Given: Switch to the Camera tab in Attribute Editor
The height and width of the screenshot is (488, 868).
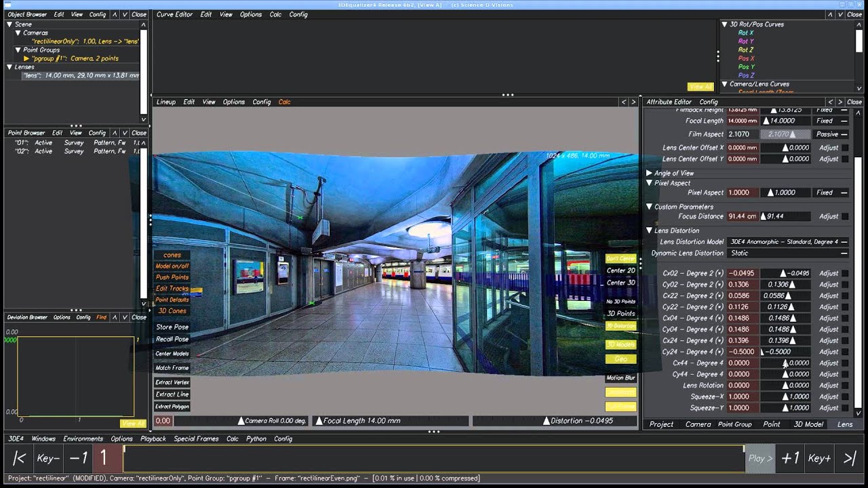Looking at the screenshot, I should [698, 424].
